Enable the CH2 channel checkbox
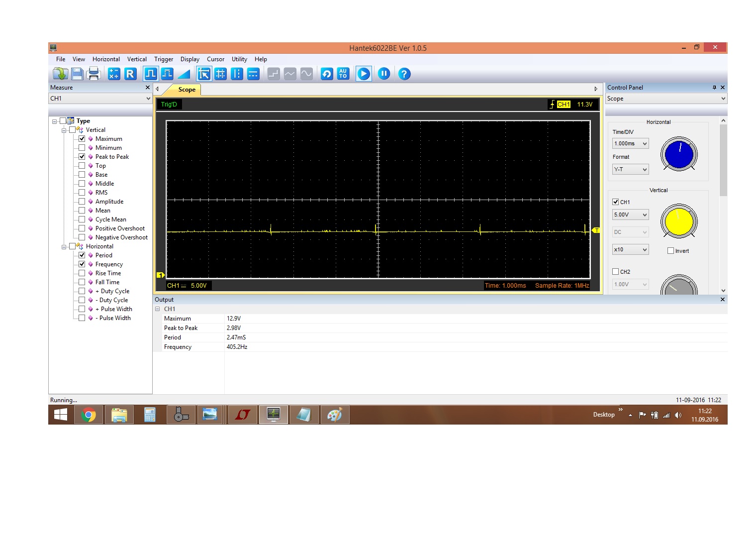The height and width of the screenshot is (550, 756). (616, 272)
